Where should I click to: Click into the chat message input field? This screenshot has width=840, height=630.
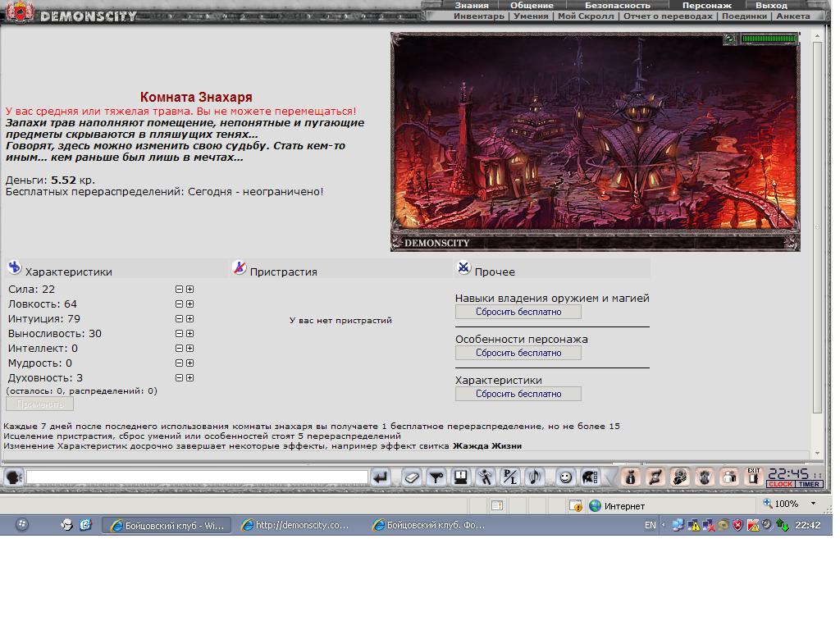pyautogui.click(x=197, y=477)
